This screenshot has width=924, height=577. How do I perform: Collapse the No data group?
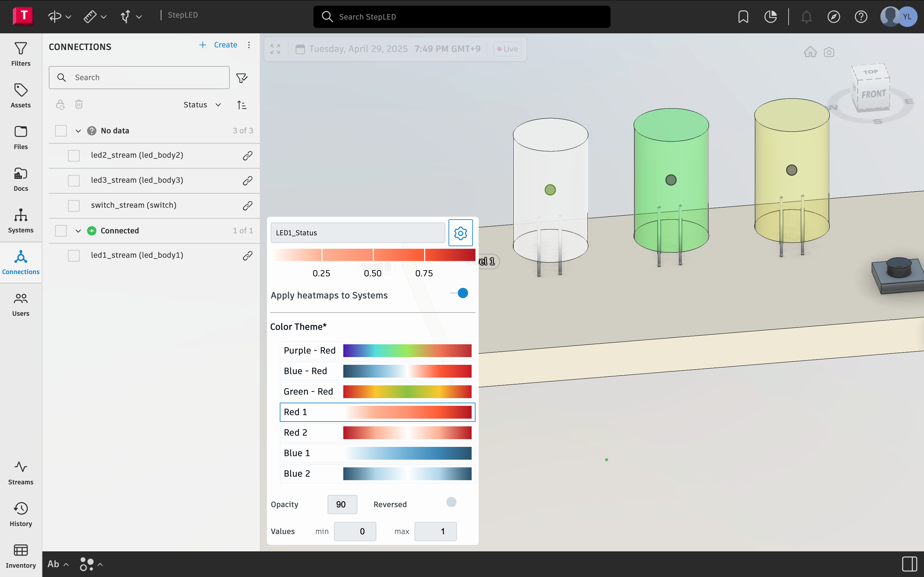click(x=78, y=131)
